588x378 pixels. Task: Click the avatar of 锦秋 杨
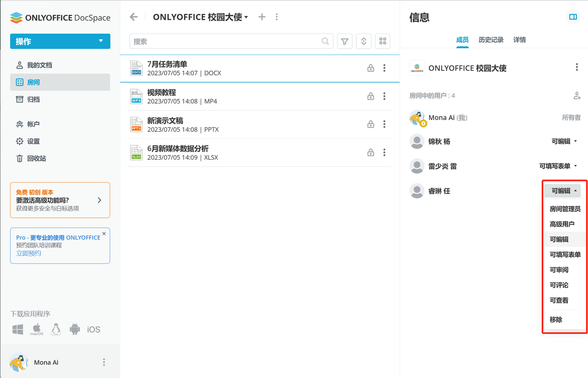417,141
